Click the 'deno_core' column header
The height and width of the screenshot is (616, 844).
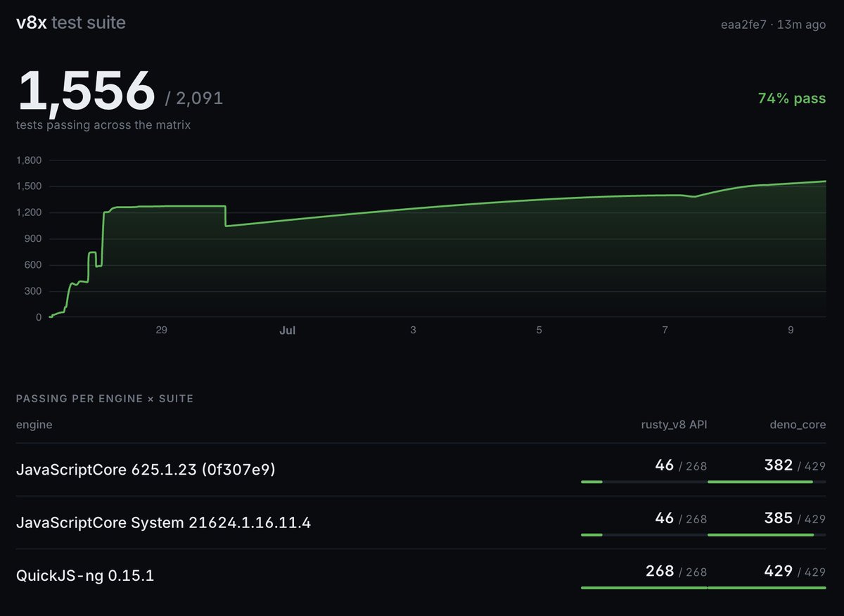coord(798,425)
